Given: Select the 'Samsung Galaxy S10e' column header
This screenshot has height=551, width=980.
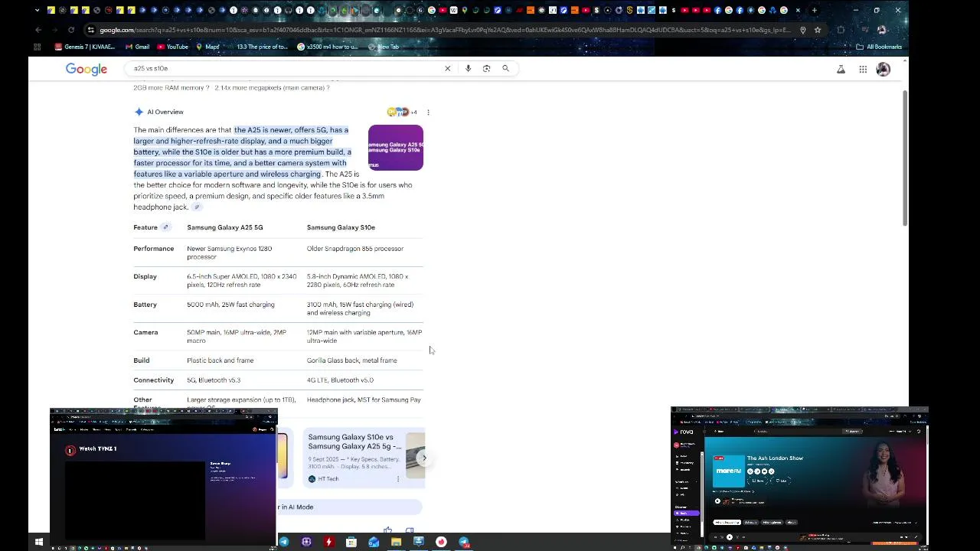Looking at the screenshot, I should (x=341, y=227).
